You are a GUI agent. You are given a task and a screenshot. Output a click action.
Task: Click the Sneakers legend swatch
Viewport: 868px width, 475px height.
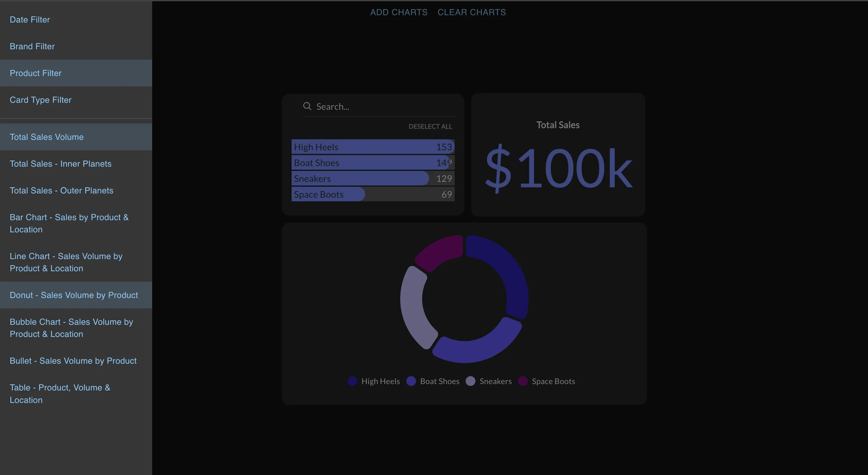(471, 381)
